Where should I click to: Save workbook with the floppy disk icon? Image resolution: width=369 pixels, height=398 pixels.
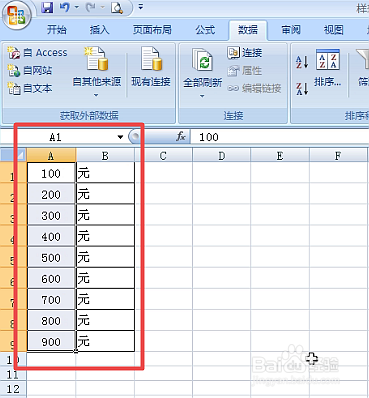tap(47, 7)
